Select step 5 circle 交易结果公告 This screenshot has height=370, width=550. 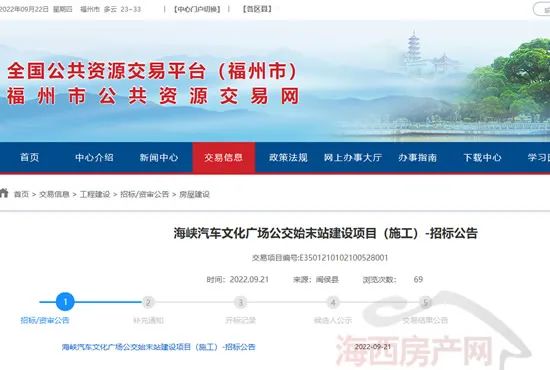click(425, 302)
